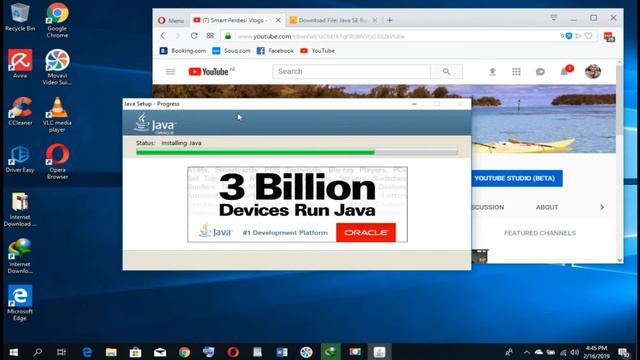Open VLC media player desktop shortcut
The image size is (640, 360).
tap(57, 115)
